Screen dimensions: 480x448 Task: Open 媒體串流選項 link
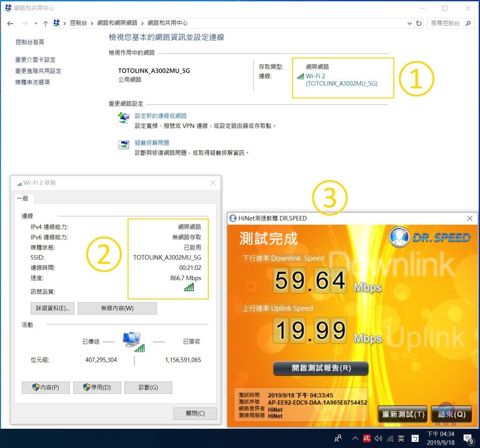click(x=32, y=82)
